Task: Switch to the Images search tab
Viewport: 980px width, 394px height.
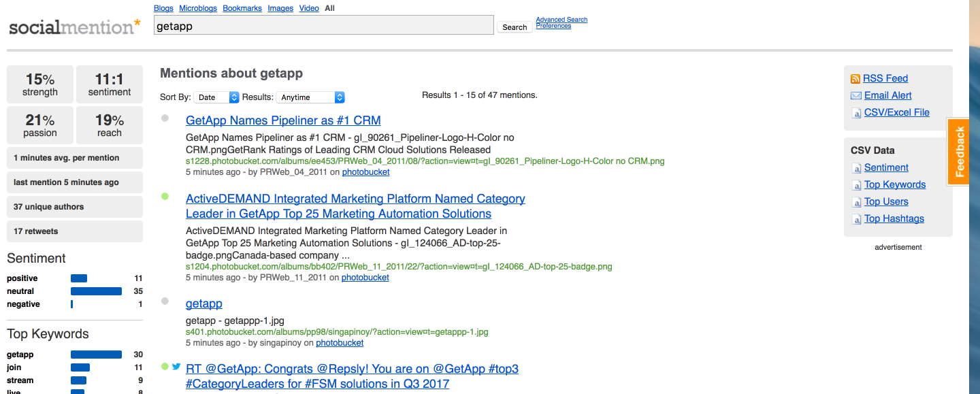Action: point(280,8)
